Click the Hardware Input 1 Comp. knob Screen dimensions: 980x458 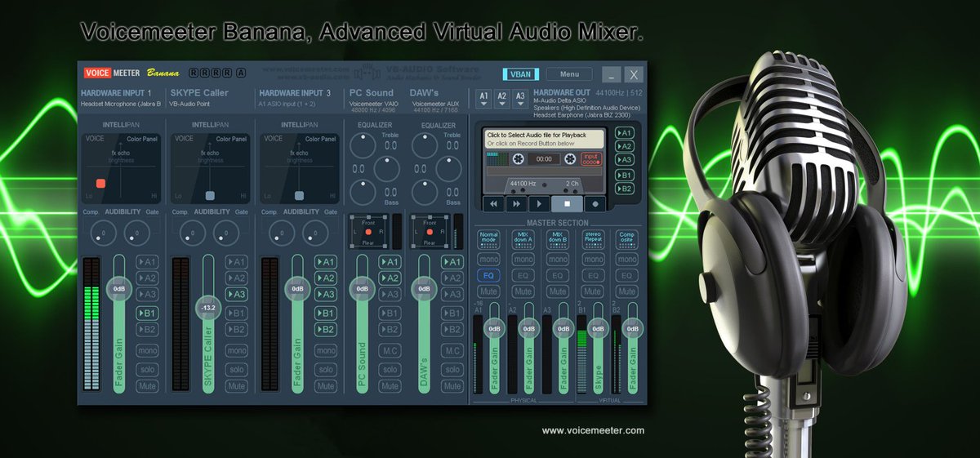pos(103,233)
